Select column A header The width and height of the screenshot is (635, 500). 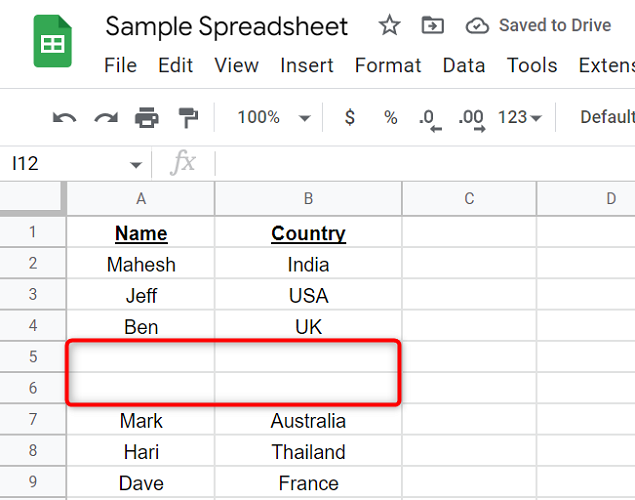coord(141,199)
